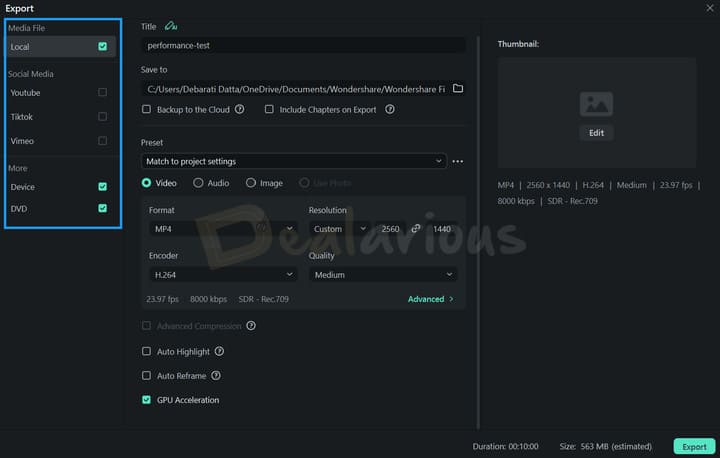Image resolution: width=720 pixels, height=458 pixels.
Task: Enable Backup to the Cloud checkbox
Action: (x=146, y=109)
